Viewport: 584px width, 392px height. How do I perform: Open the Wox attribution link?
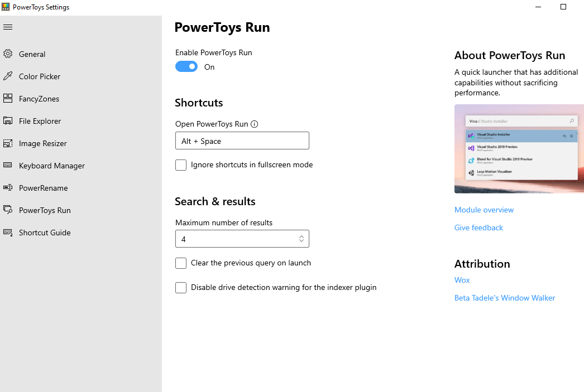(x=462, y=280)
